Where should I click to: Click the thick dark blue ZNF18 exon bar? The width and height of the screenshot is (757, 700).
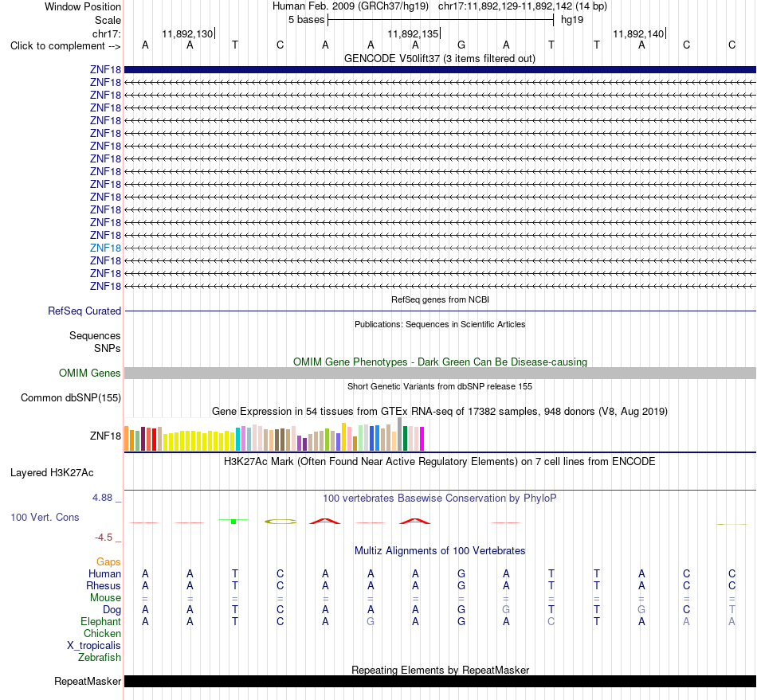click(440, 69)
